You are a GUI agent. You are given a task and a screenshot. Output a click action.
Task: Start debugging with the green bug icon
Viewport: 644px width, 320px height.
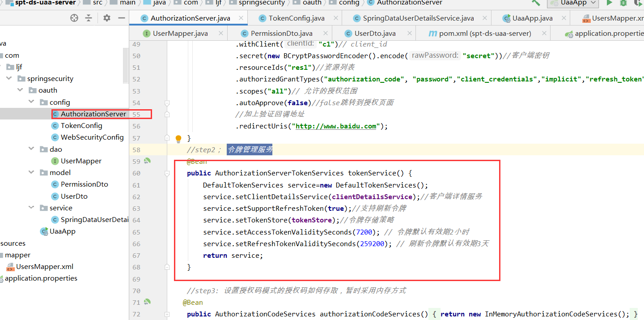point(623,3)
